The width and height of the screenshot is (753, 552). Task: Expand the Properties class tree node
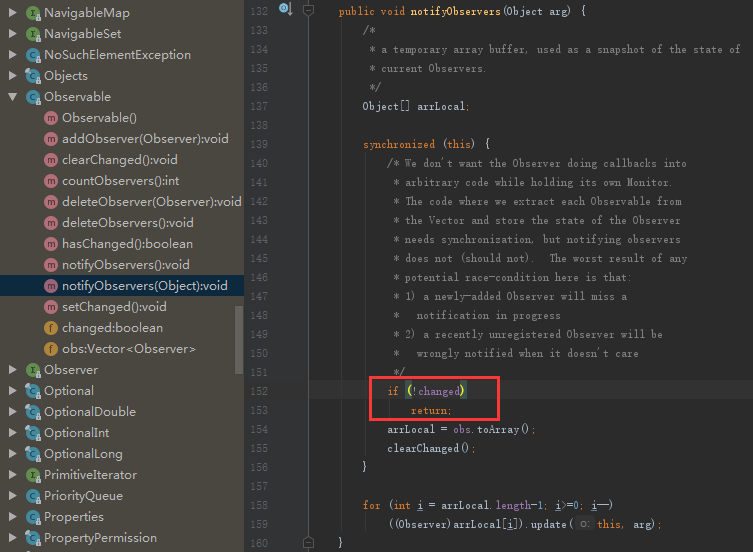pyautogui.click(x=13, y=517)
